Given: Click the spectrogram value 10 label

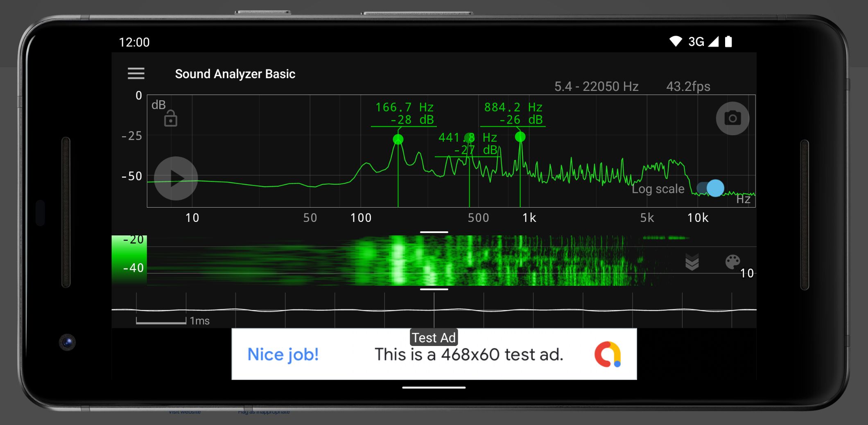Looking at the screenshot, I should pyautogui.click(x=747, y=273).
